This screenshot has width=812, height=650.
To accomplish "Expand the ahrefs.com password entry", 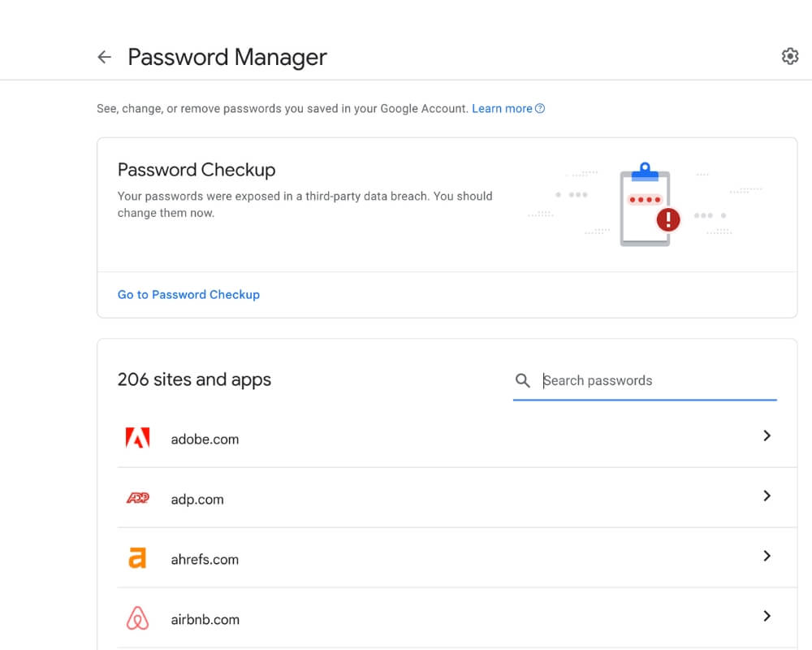I will coord(766,556).
